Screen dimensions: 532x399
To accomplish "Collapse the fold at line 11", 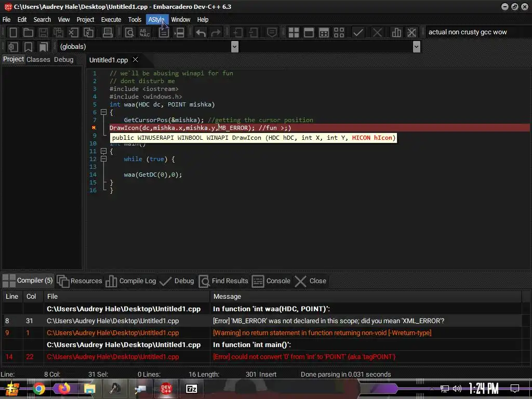I will coord(103,151).
